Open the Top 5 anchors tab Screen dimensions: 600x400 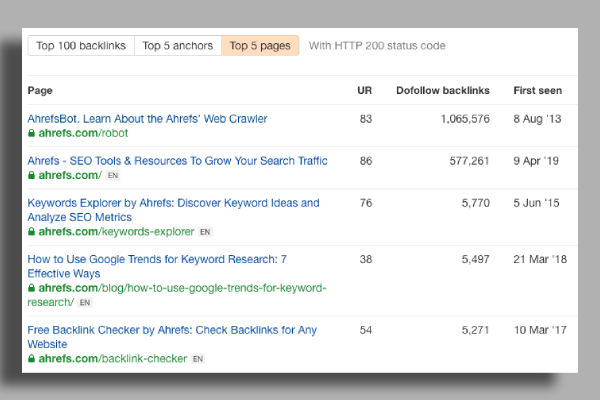tap(178, 46)
